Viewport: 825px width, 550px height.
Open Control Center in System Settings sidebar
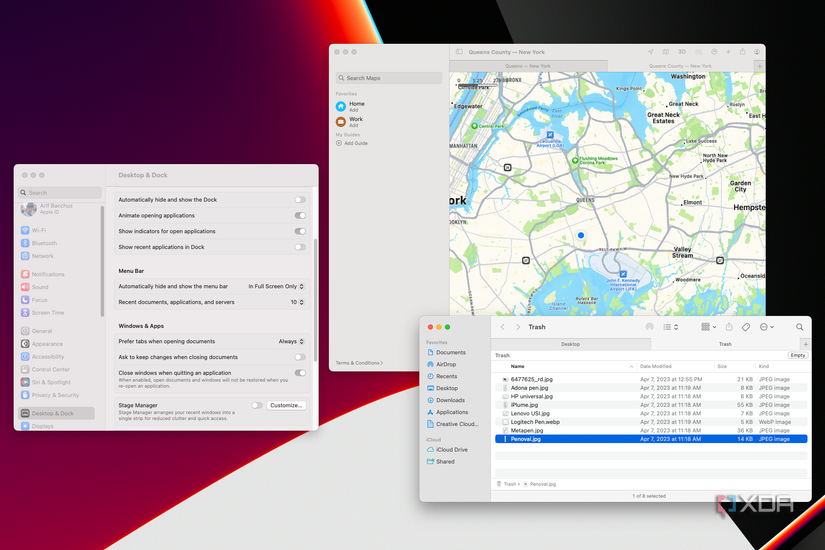(x=45, y=369)
